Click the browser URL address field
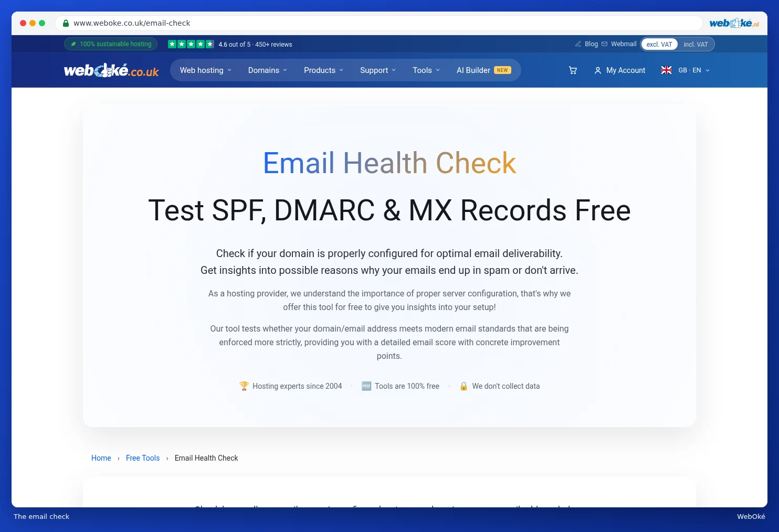779x532 pixels. tap(379, 23)
